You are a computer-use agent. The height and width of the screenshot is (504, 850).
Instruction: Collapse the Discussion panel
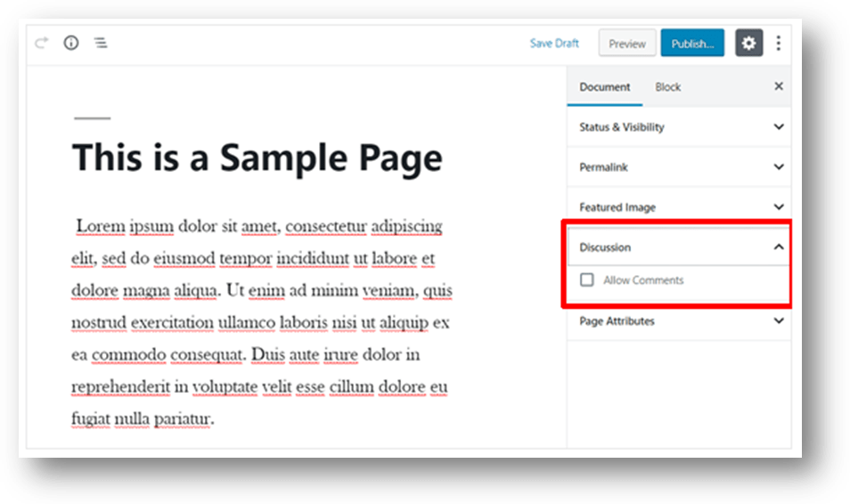pyautogui.click(x=679, y=248)
